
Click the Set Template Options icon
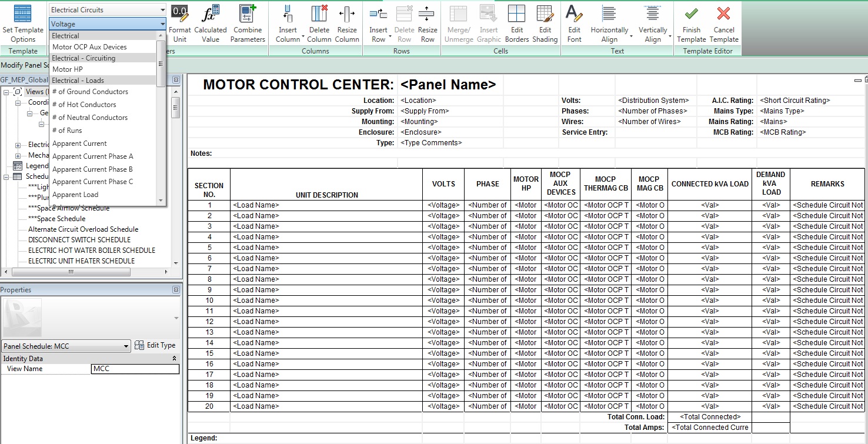pyautogui.click(x=23, y=15)
